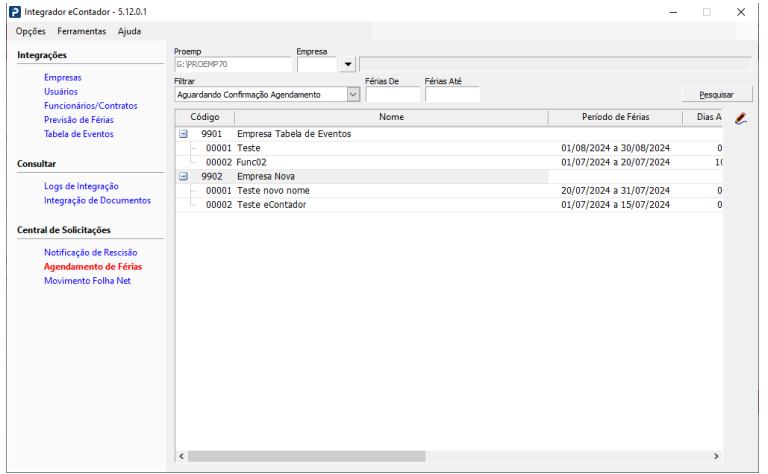Open Notificação de Rescisão
Screen dimensions: 768x474
pyautogui.click(x=91, y=253)
